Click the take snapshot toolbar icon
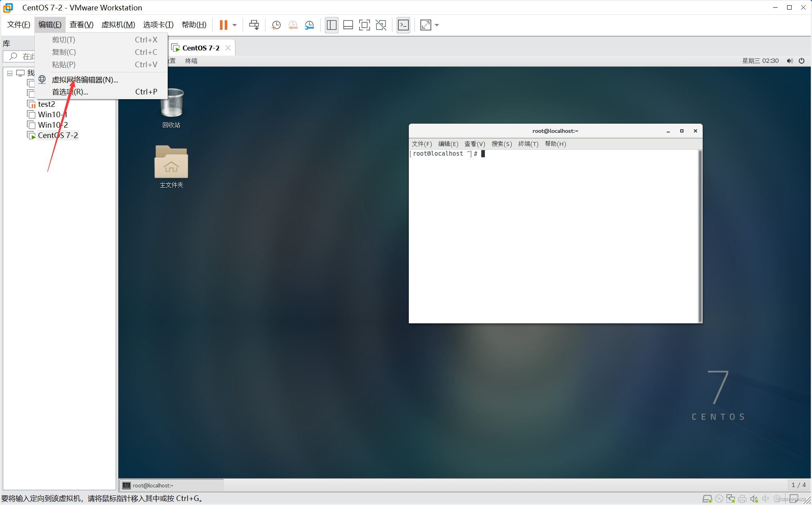This screenshot has height=505, width=812. tap(276, 25)
